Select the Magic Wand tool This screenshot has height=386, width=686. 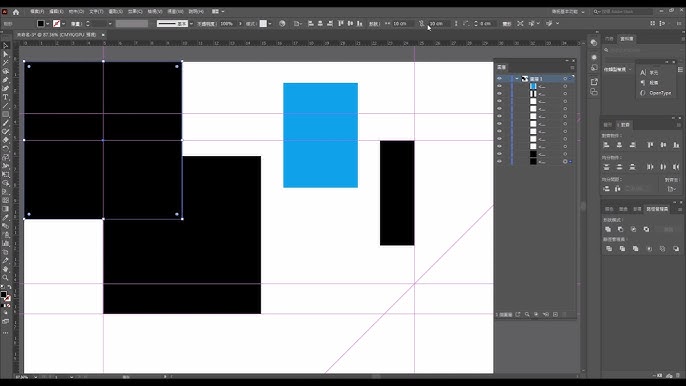(6, 63)
